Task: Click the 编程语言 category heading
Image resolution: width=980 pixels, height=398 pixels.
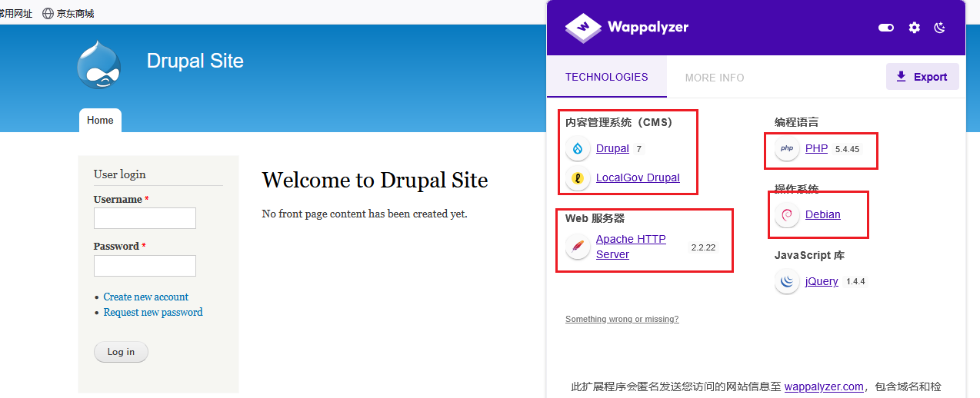Action: coord(797,122)
